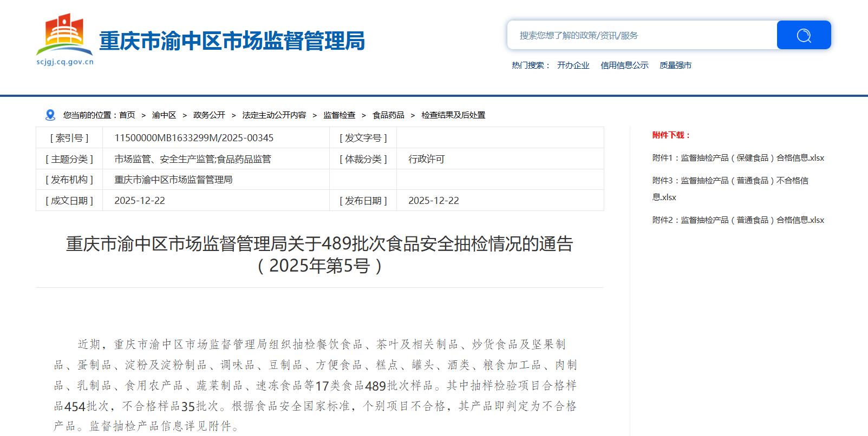The height and width of the screenshot is (436, 868).
Task: Click the blue location pin icon
Action: (x=50, y=115)
